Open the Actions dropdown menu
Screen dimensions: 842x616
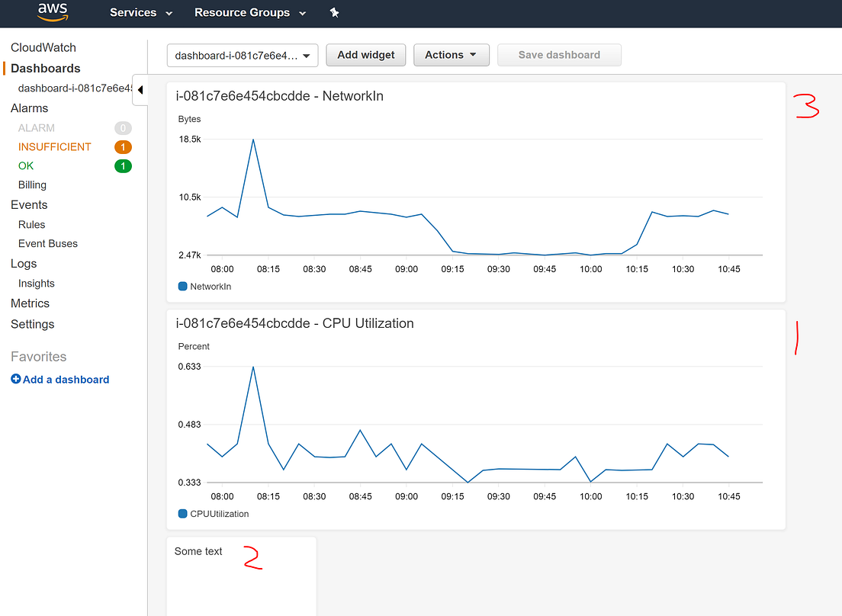(x=451, y=54)
